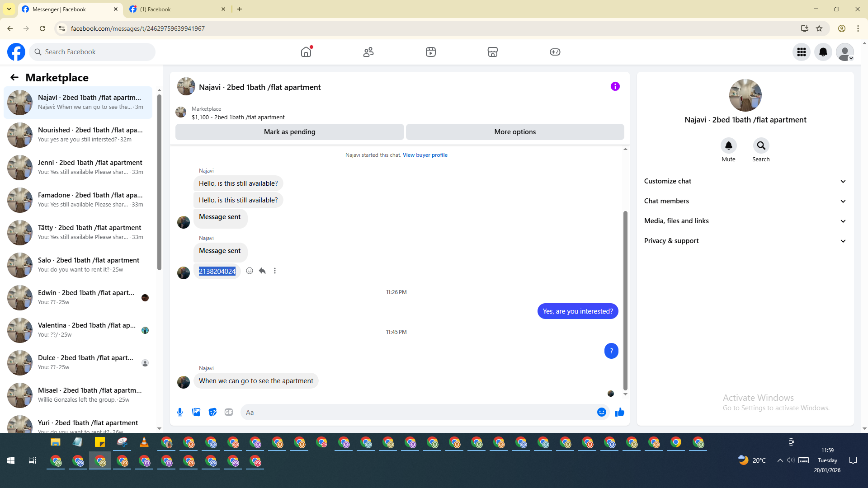Open the Chrome menu
868x488 pixels.
858,28
